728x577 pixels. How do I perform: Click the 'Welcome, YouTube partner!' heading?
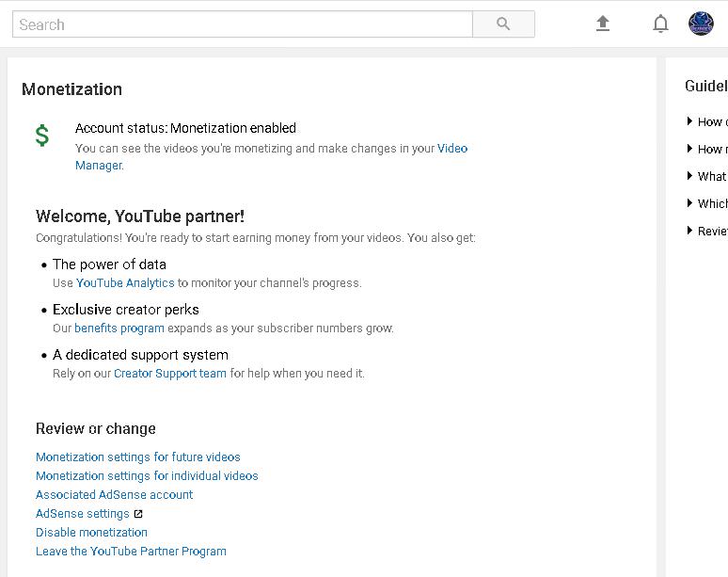[140, 216]
